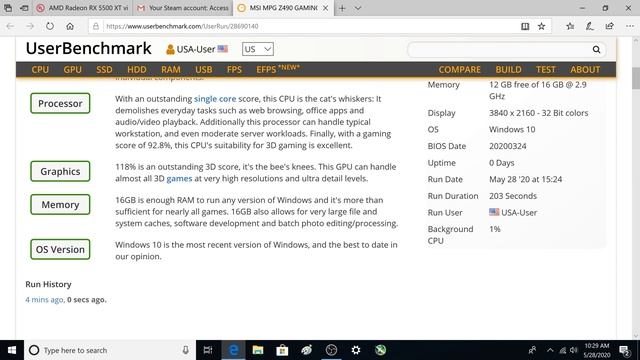
Task: Switch to AMD Radeon RX 5500 XT tab
Action: point(82,8)
